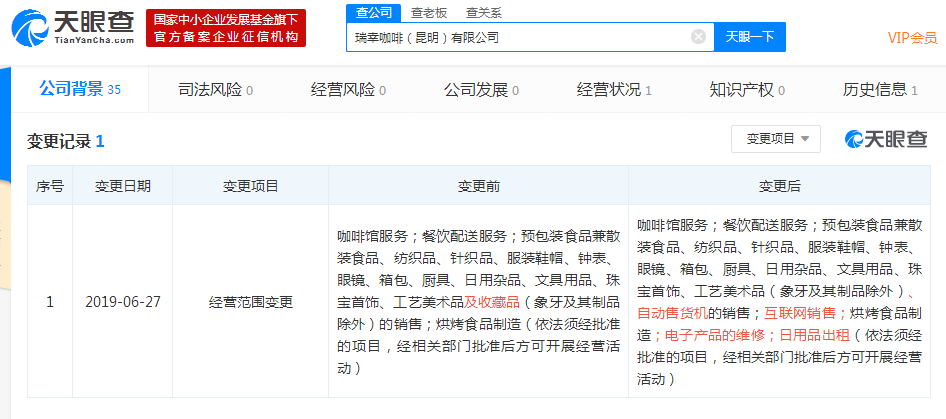Open the 公司背景 tab
This screenshot has width=946, height=419.
(x=80, y=89)
